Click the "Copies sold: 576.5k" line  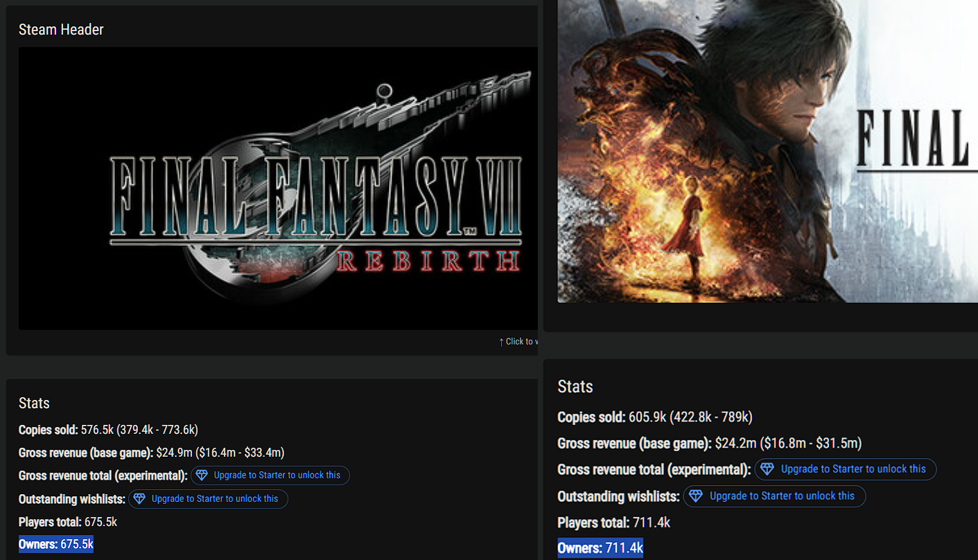[x=108, y=430]
